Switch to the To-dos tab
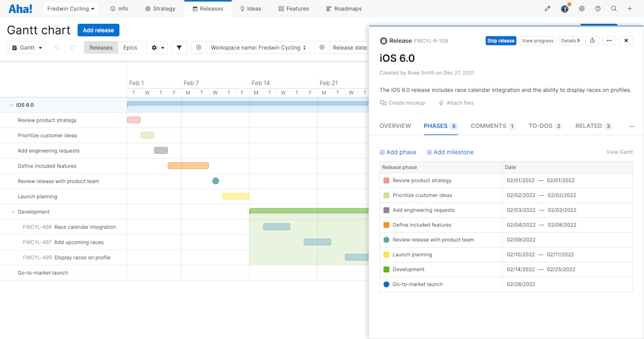The height and width of the screenshot is (339, 644). [x=546, y=126]
